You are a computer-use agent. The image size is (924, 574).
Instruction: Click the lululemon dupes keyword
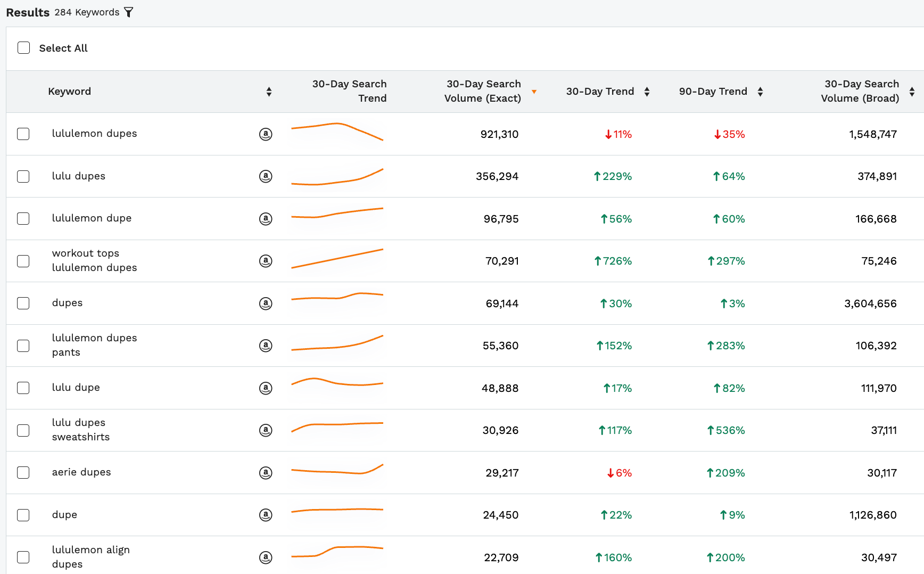94,134
